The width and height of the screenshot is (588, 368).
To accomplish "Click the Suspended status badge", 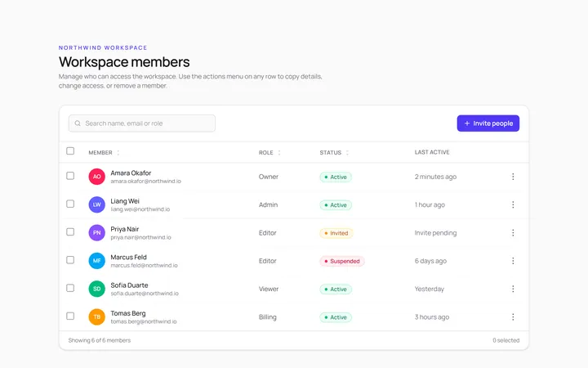I will click(x=342, y=261).
